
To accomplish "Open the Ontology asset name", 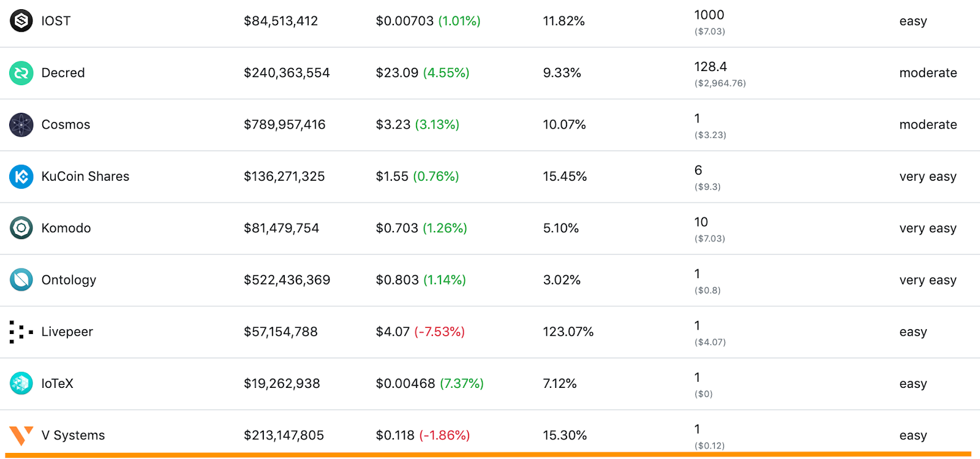I will point(69,280).
